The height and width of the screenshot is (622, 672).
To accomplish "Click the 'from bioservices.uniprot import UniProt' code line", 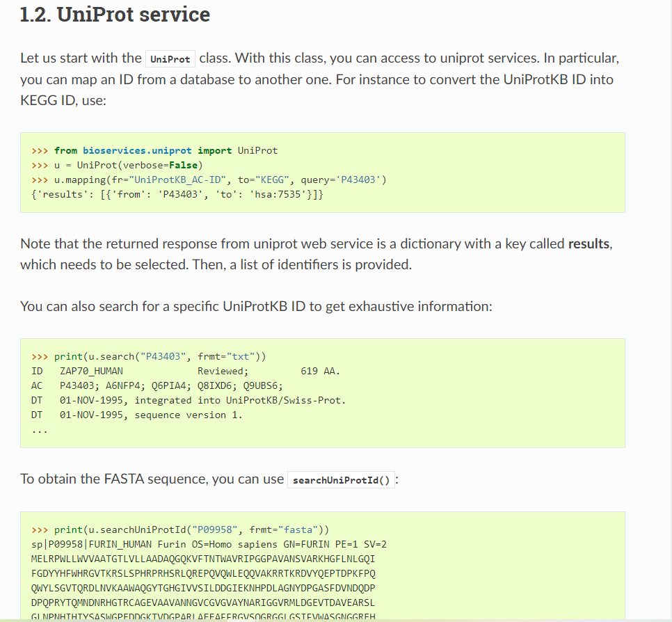I will 154,150.
